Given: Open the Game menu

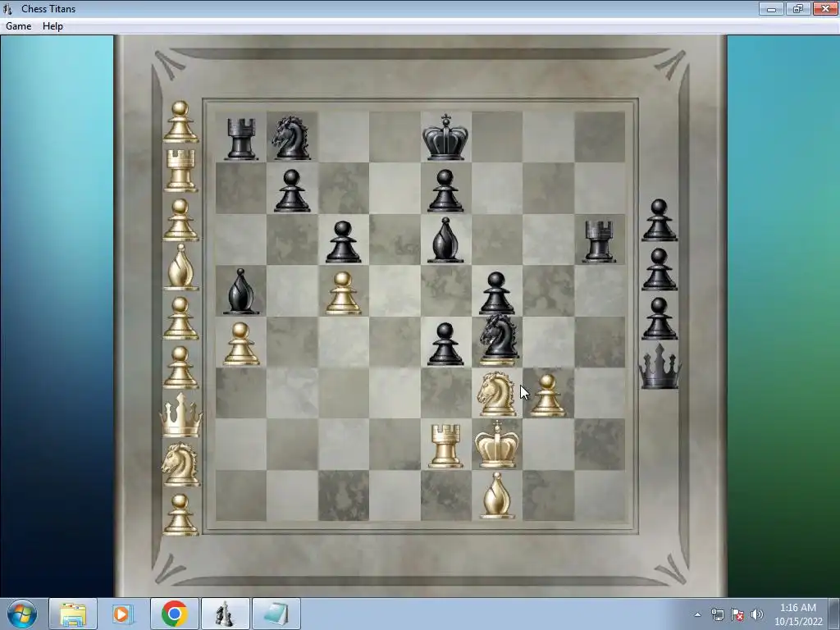Looking at the screenshot, I should pos(18,26).
